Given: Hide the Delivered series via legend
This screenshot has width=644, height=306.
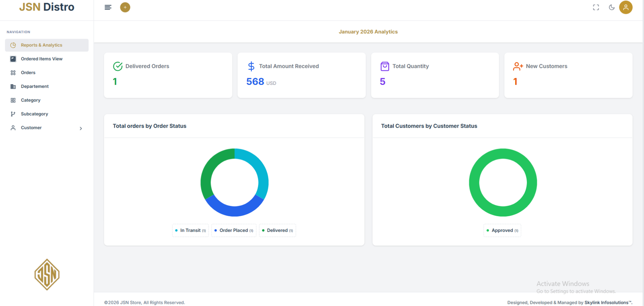Looking at the screenshot, I should pos(277,230).
